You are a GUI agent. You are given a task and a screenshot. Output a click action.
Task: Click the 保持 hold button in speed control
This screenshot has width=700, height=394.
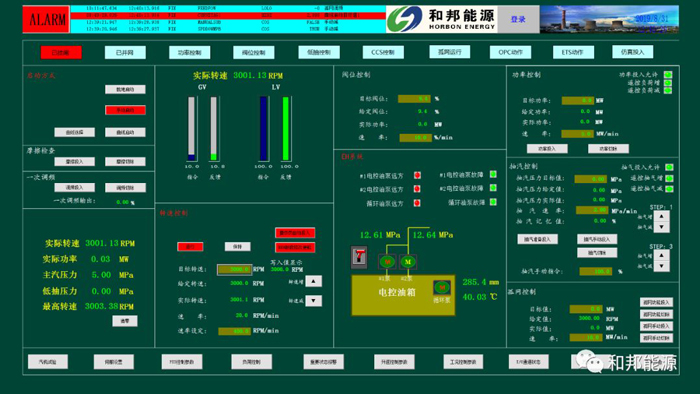tap(238, 246)
